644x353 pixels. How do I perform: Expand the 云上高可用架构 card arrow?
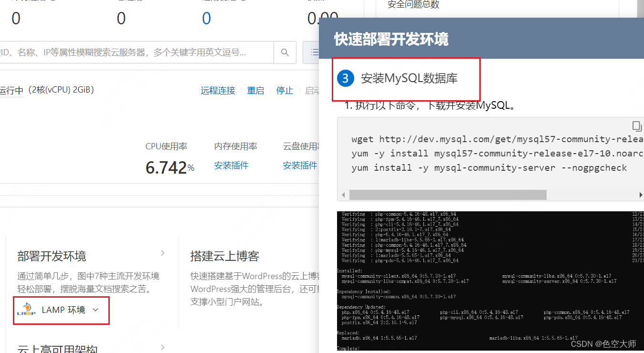pyautogui.click(x=163, y=347)
